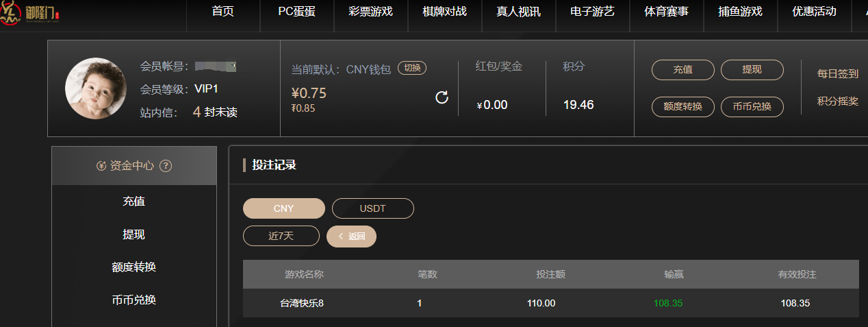The width and height of the screenshot is (868, 327).
Task: Switch wallet using the 切换 button
Action: tap(412, 68)
